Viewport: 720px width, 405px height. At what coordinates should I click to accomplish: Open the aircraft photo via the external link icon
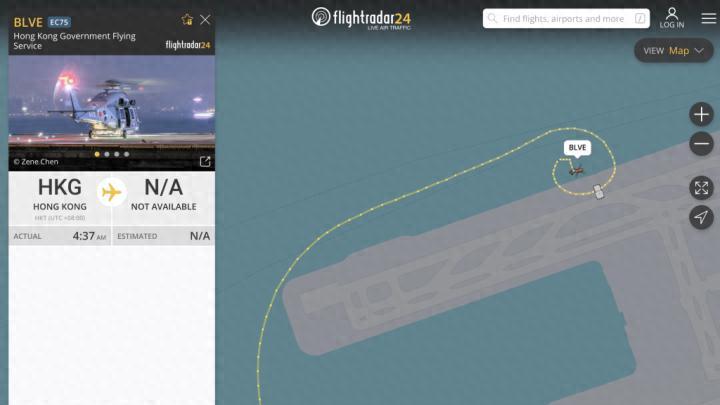205,161
